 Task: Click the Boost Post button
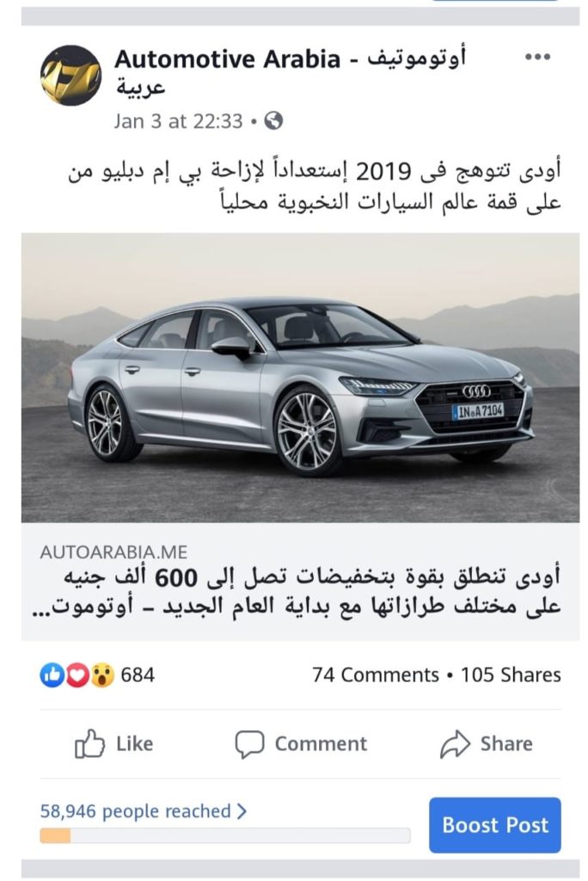pyautogui.click(x=495, y=825)
